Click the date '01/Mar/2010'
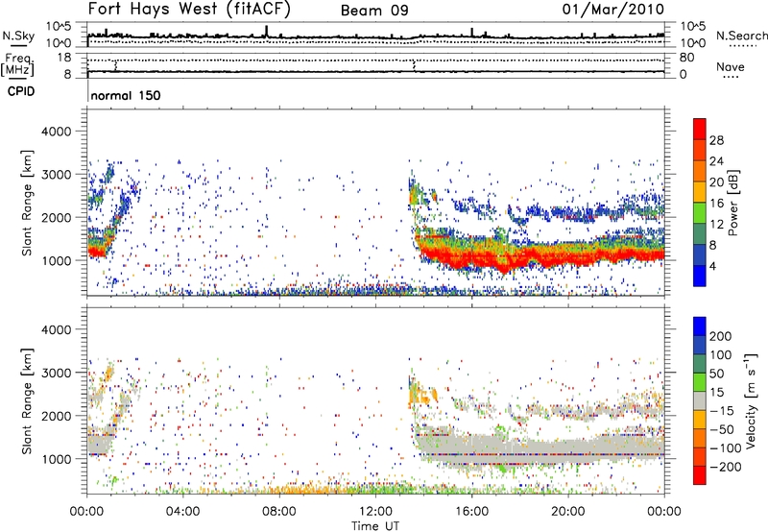 coord(613,10)
